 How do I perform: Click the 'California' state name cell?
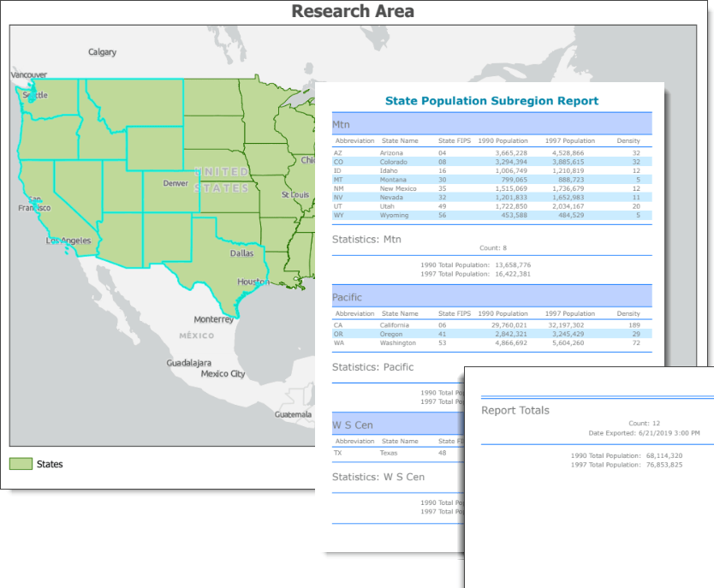click(x=395, y=325)
